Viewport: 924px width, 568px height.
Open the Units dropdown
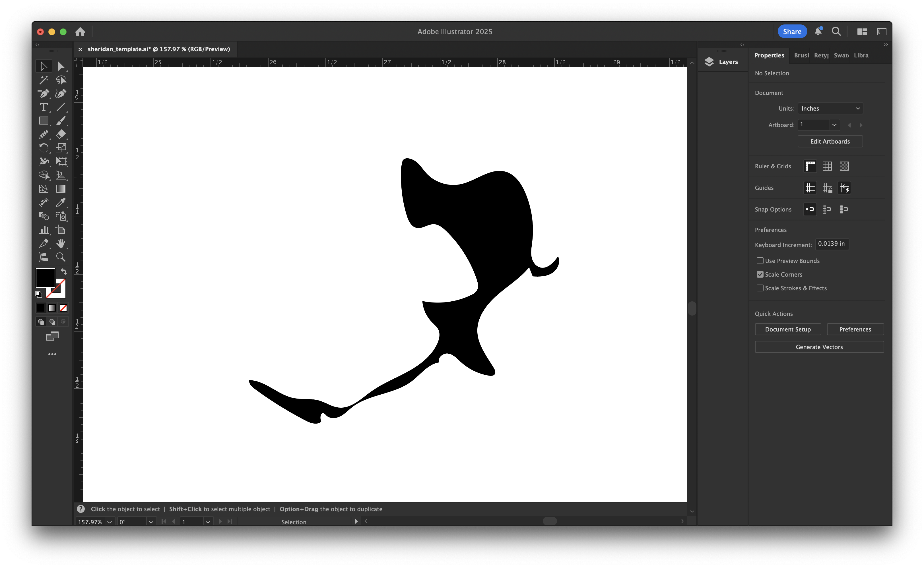pyautogui.click(x=830, y=108)
